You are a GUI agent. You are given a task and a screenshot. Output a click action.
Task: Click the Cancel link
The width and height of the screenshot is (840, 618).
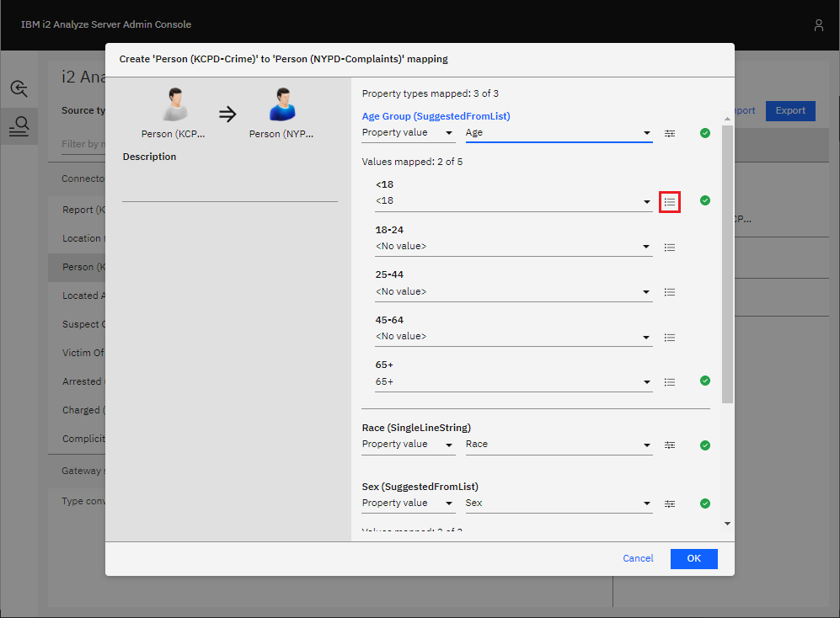638,558
